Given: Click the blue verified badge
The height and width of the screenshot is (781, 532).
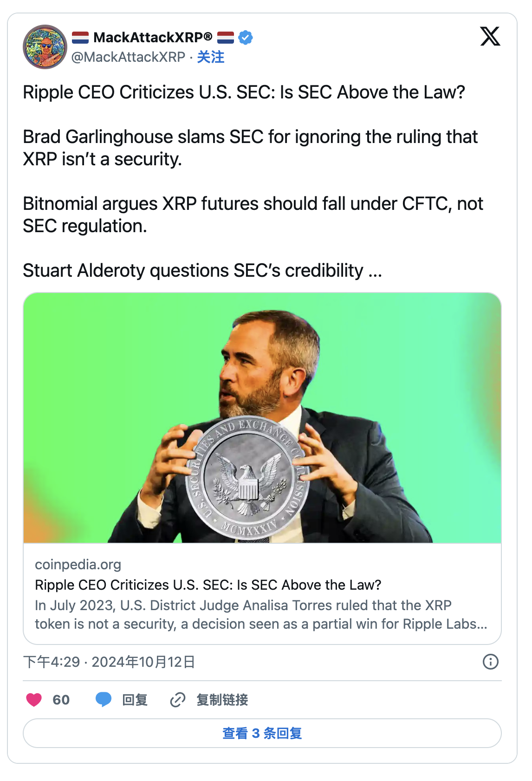Looking at the screenshot, I should tap(246, 37).
